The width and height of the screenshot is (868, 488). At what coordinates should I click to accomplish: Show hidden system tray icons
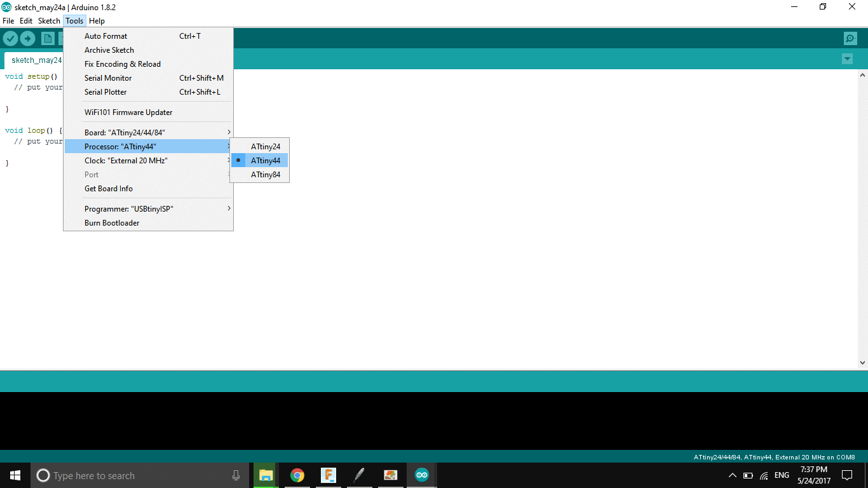tap(732, 475)
